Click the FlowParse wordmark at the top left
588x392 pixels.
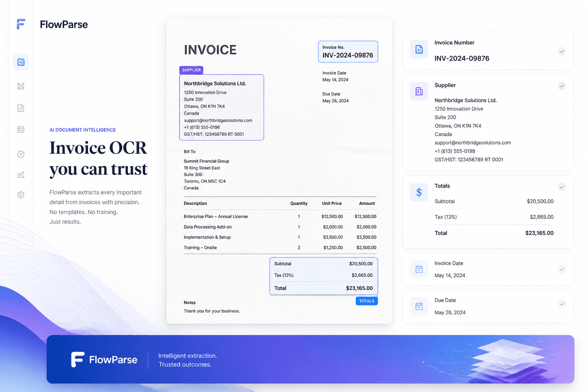coord(64,24)
